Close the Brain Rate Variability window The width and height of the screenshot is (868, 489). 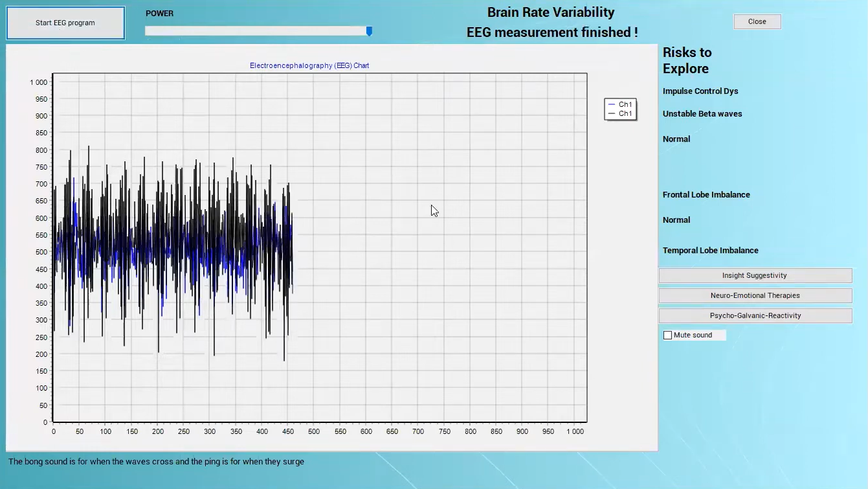click(x=757, y=21)
